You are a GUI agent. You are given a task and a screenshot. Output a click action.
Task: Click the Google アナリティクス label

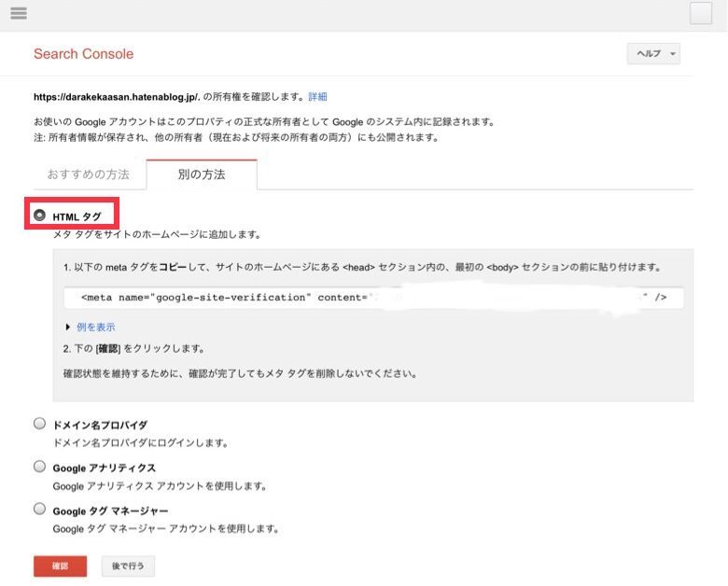pyautogui.click(x=105, y=468)
